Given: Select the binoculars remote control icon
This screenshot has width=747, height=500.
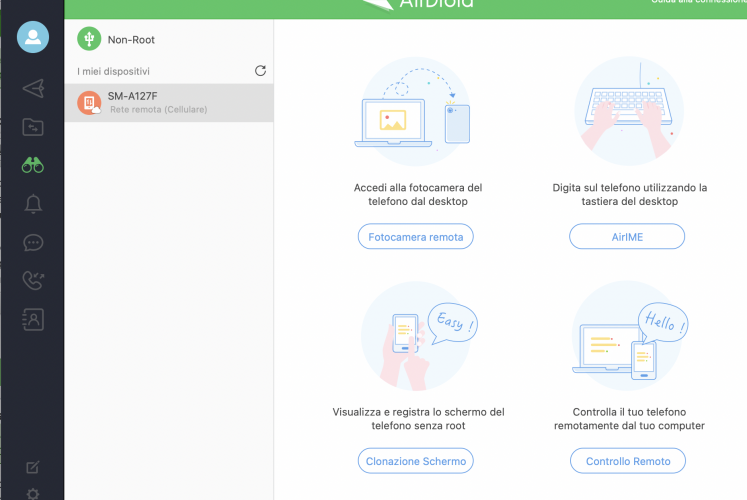Looking at the screenshot, I should click(33, 165).
